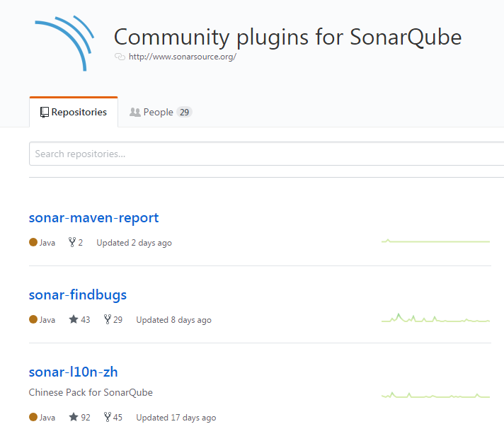Click sonar-findbugs activity sparkline graph
The width and height of the screenshot is (504, 429).
point(435,318)
